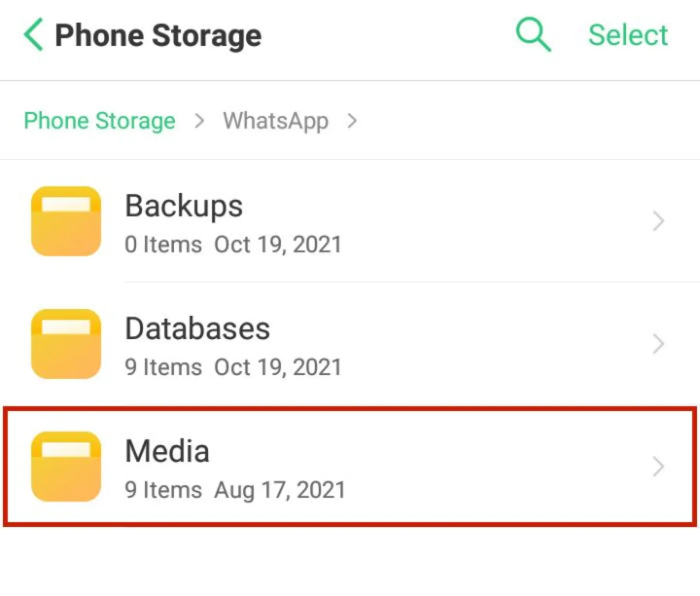Open the Media folder icon
700x596 pixels.
click(66, 466)
